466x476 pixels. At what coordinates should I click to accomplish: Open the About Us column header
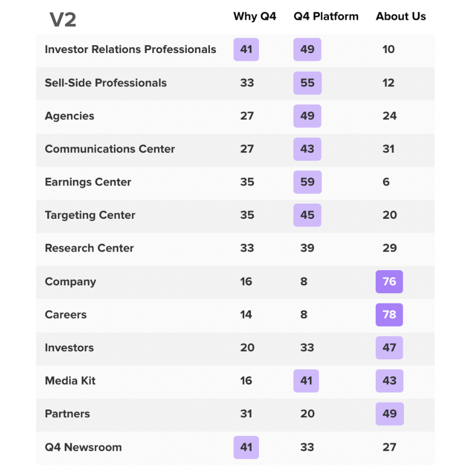tap(401, 16)
